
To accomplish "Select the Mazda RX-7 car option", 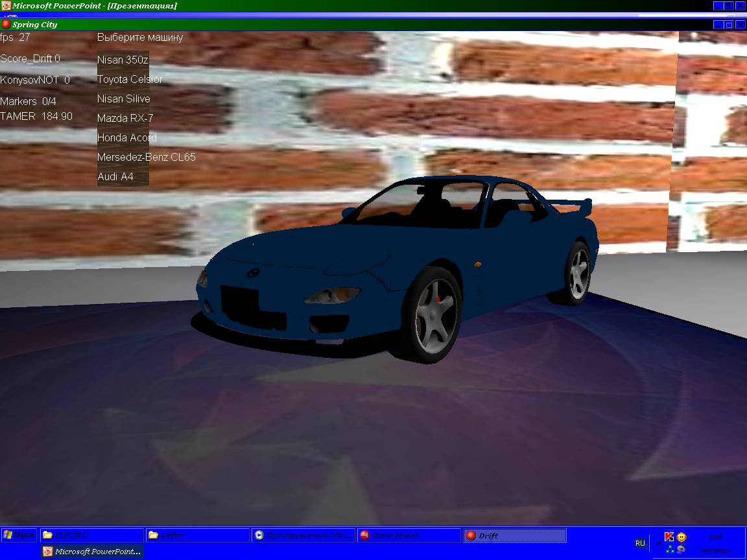I will [x=124, y=118].
